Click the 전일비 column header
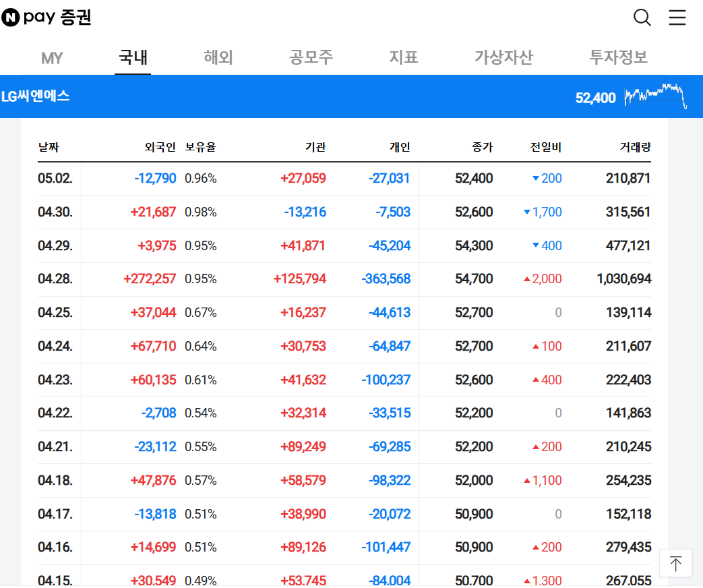 click(x=546, y=147)
